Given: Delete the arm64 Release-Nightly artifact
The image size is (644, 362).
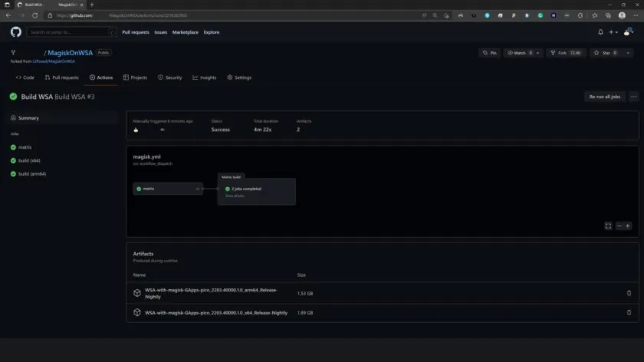Looking at the screenshot, I should pyautogui.click(x=629, y=293).
